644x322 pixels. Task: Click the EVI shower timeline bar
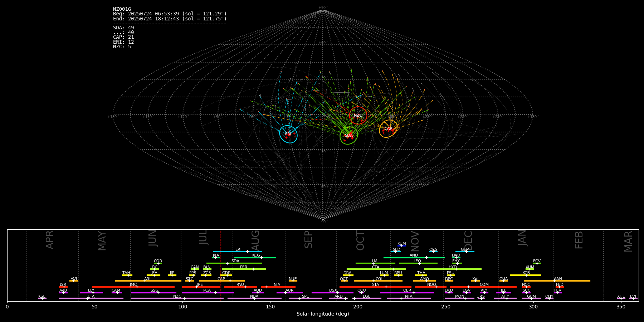click(633, 298)
